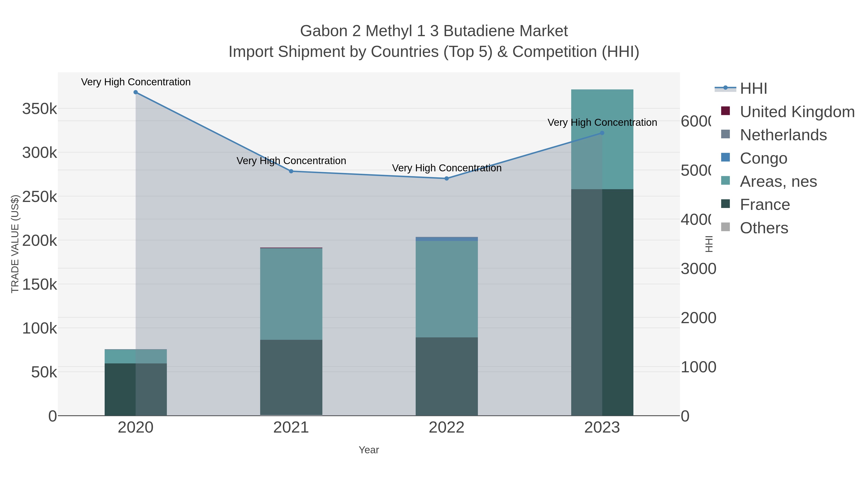Viewport: 868px width, 488px height.
Task: Click the Congo blue color swatch
Action: pyautogui.click(x=726, y=157)
